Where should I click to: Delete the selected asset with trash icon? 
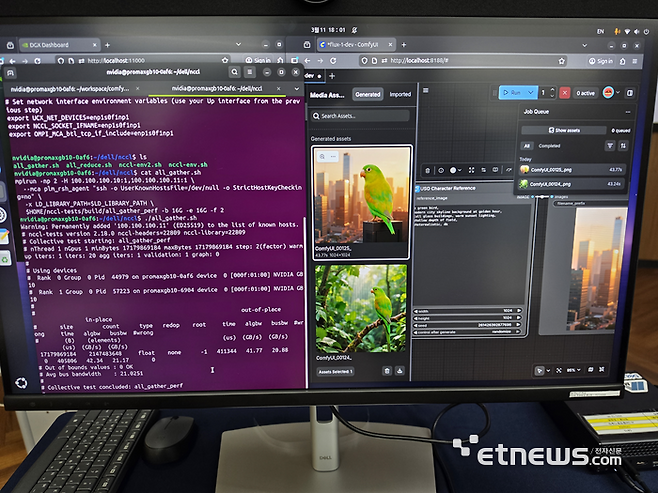pyautogui.click(x=387, y=370)
